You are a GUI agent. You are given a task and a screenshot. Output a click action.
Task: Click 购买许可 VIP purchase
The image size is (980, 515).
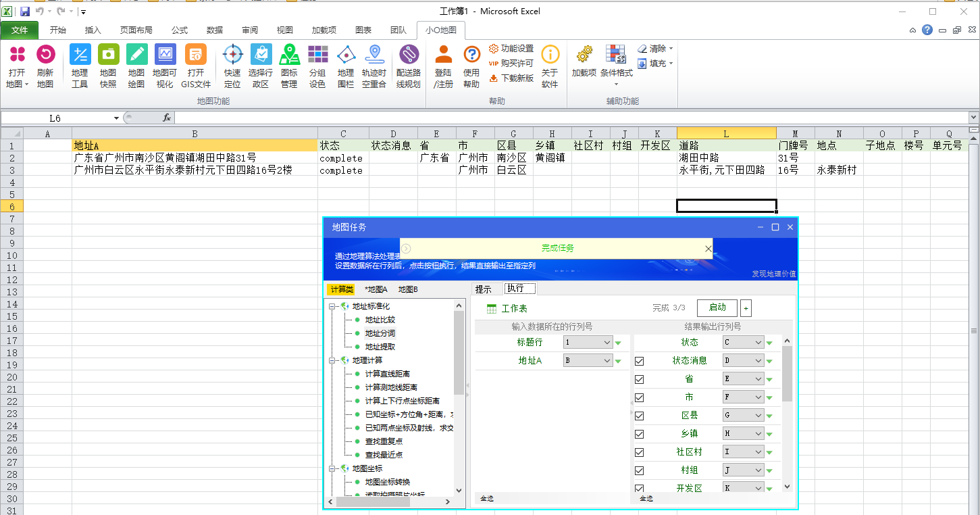click(x=511, y=63)
